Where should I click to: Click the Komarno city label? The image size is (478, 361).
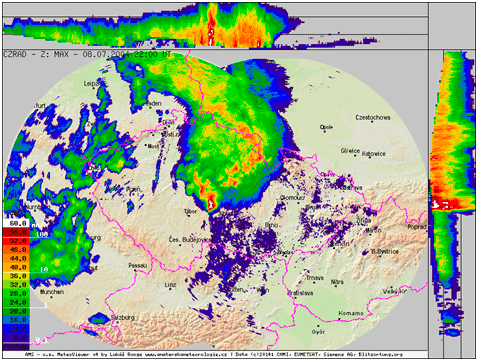point(351,313)
